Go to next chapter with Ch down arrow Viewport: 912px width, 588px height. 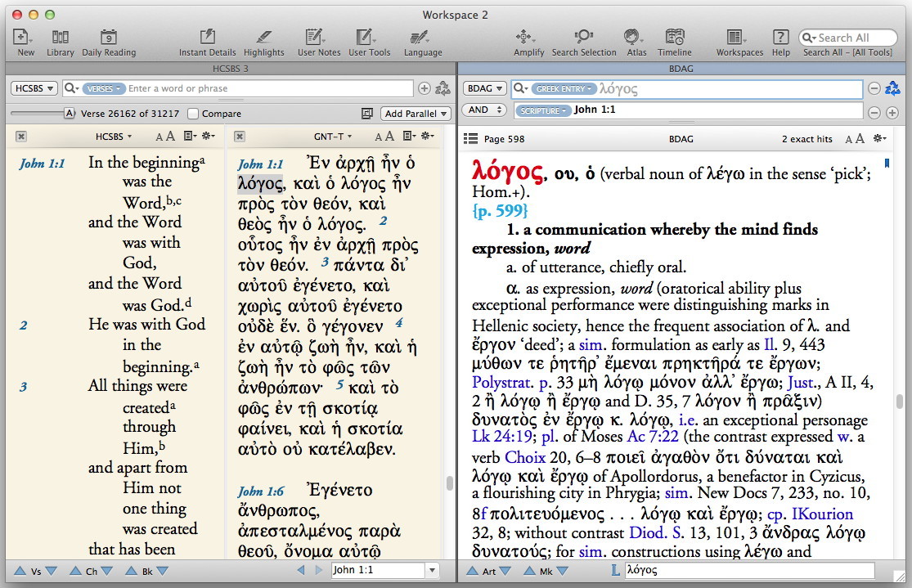pyautogui.click(x=107, y=571)
